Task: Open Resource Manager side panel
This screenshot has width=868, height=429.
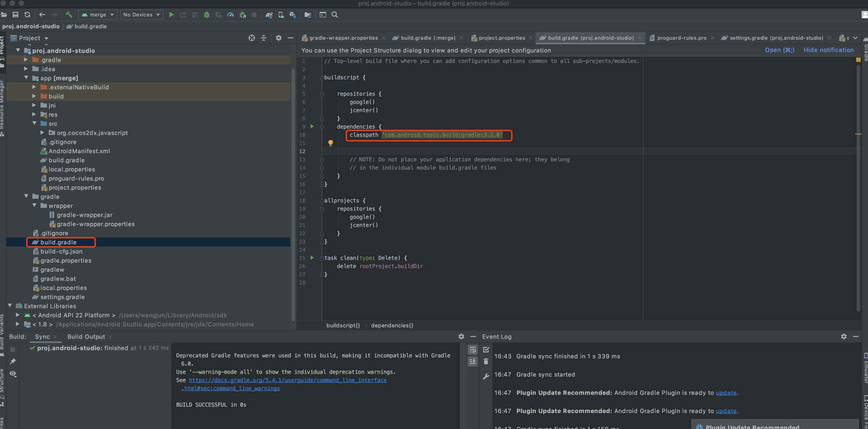Action: tap(2, 108)
